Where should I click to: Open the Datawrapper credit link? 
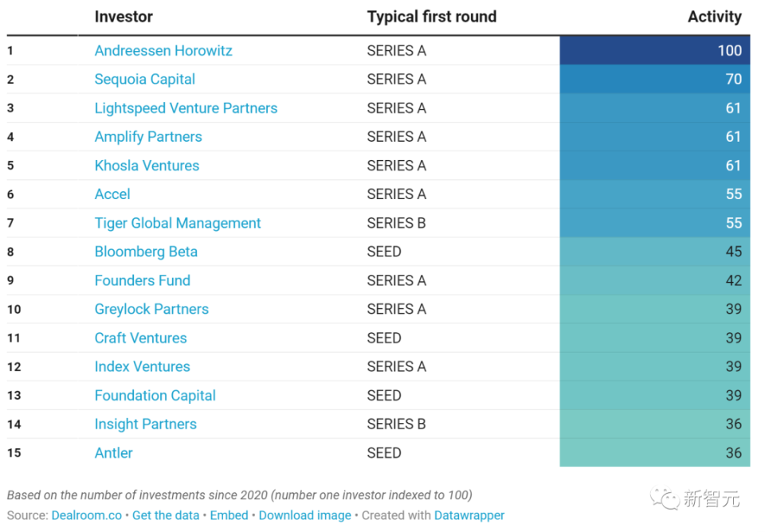[x=469, y=515]
